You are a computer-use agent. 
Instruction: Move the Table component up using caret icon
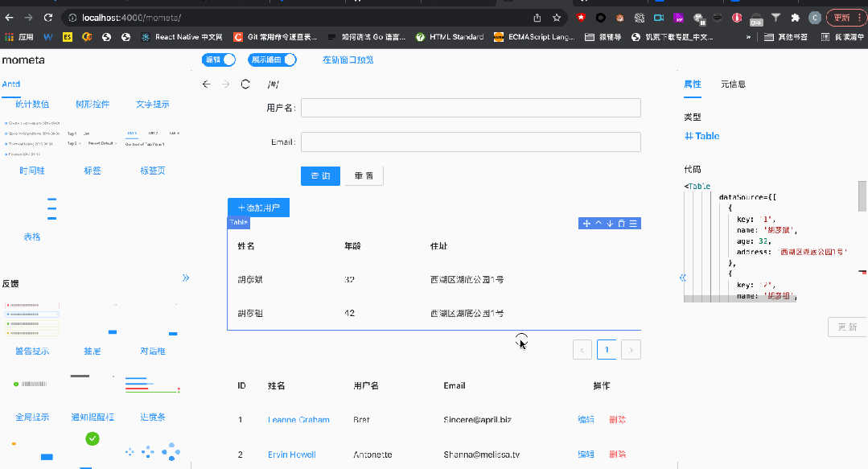pos(599,223)
